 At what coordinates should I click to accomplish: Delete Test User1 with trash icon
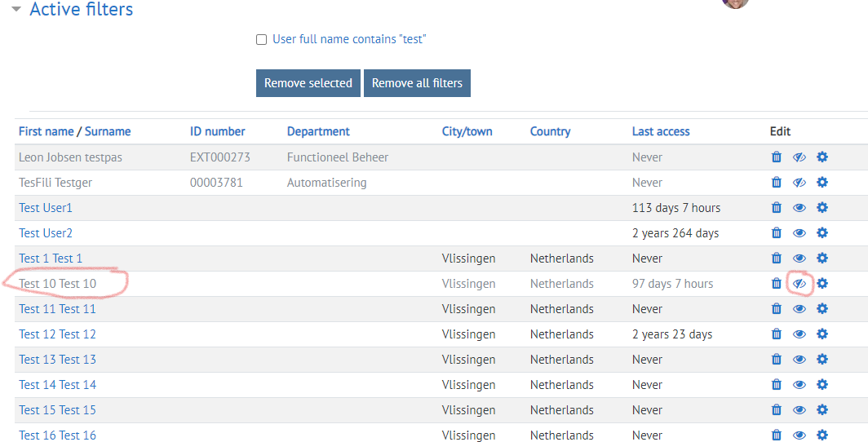(776, 207)
